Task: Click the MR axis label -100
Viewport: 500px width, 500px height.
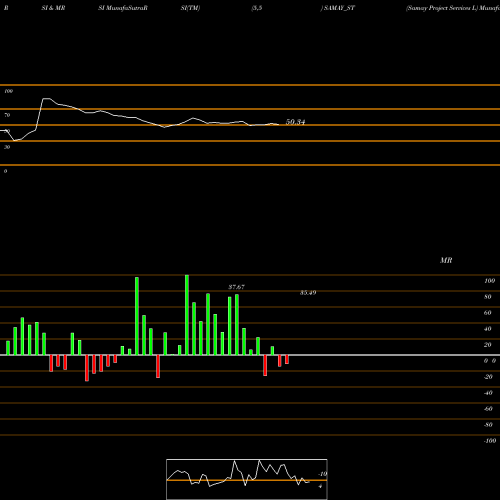Action: point(490,441)
